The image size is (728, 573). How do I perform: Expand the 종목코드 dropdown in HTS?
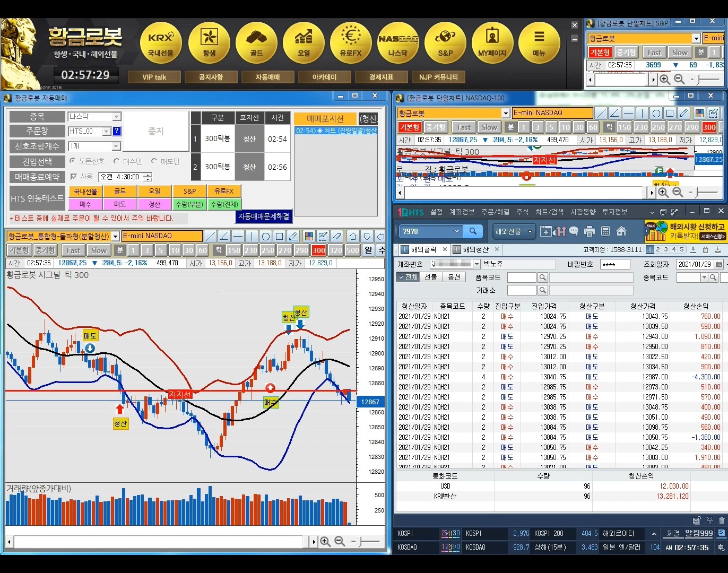pos(705,277)
